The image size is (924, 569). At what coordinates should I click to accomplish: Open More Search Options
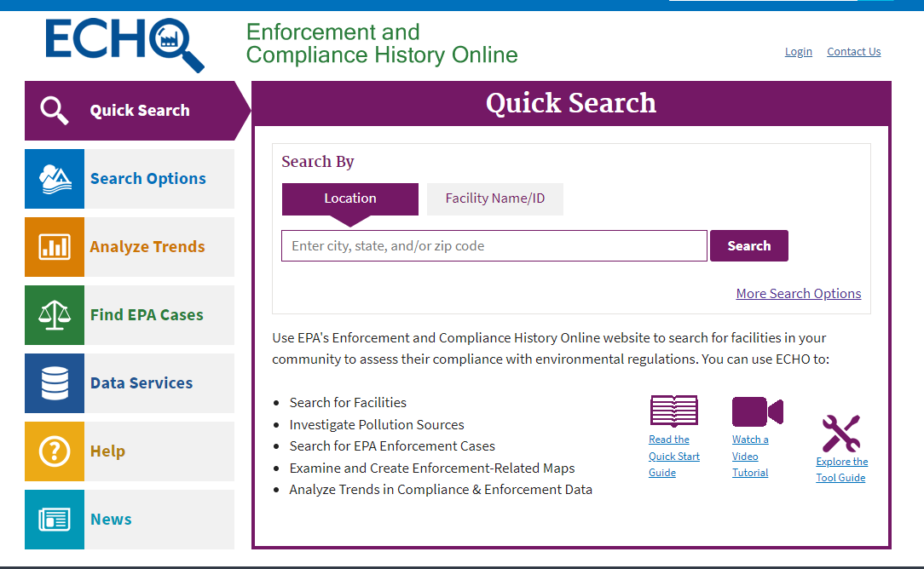pos(798,293)
